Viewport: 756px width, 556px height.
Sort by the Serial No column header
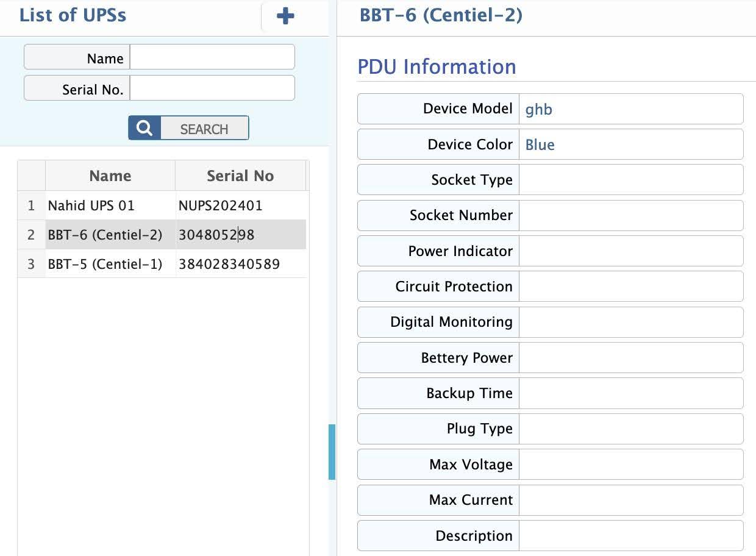pos(240,176)
